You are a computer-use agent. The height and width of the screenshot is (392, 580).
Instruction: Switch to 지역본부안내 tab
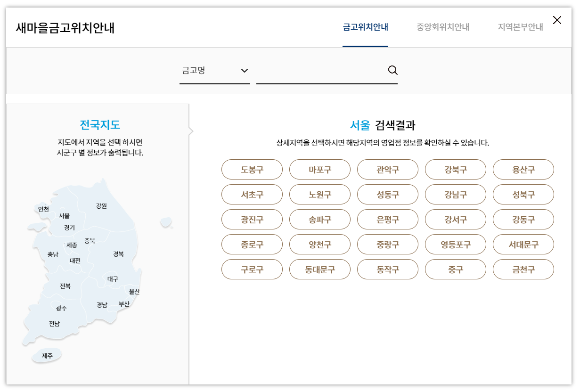520,27
